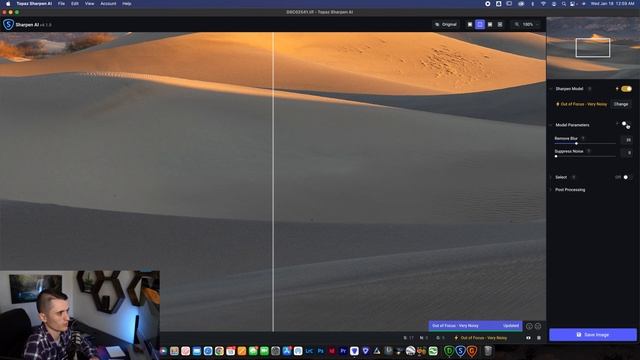Open the Topaz Sharpen AI menu
This screenshot has height=360, width=640.
click(x=34, y=4)
